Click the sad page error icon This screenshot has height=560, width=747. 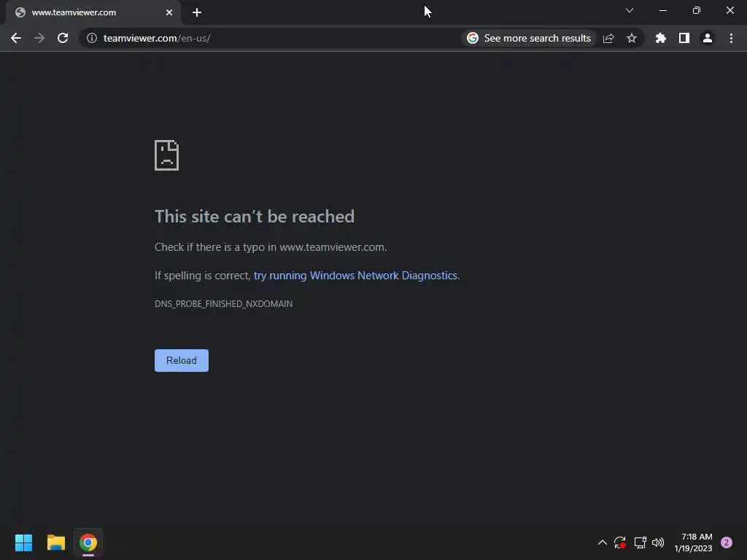click(x=167, y=155)
